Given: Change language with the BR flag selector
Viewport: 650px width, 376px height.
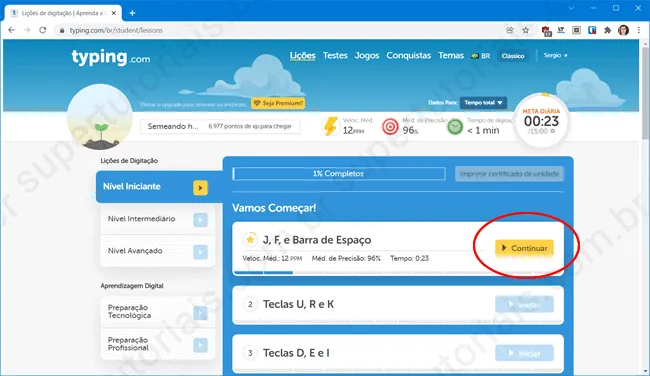Looking at the screenshot, I should click(480, 56).
